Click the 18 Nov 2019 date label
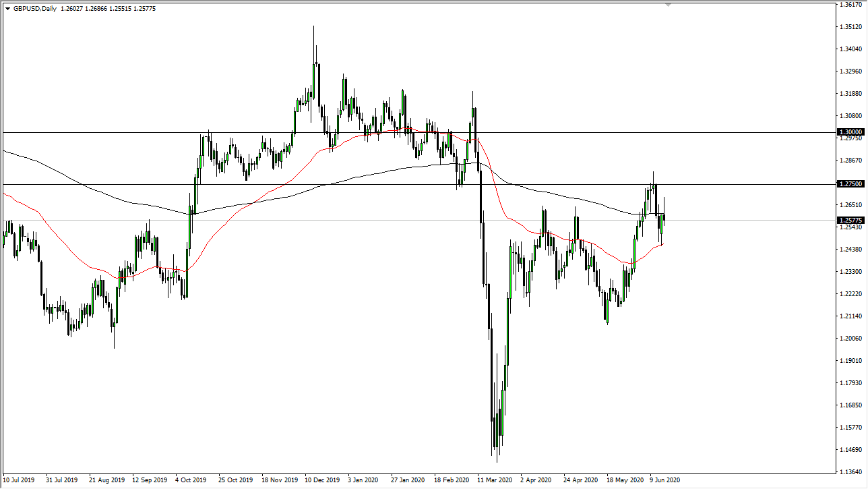This screenshot has height=489, width=868. click(278, 481)
